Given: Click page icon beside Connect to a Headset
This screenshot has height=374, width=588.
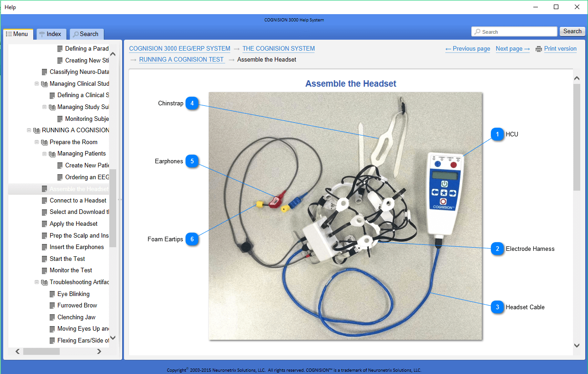Looking at the screenshot, I should coord(44,201).
